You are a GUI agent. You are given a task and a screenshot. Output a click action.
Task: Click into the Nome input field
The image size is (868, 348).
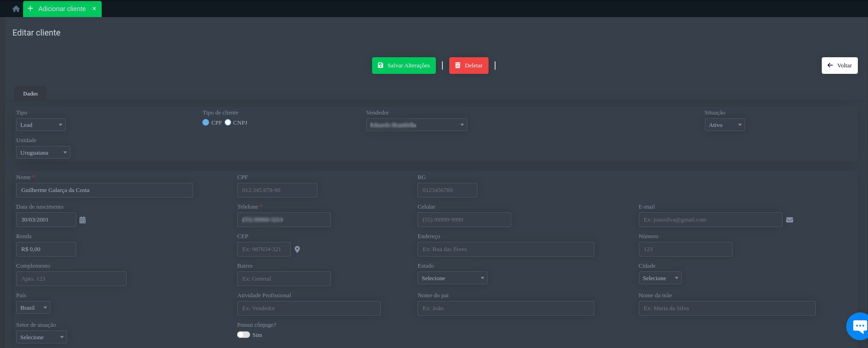point(104,190)
